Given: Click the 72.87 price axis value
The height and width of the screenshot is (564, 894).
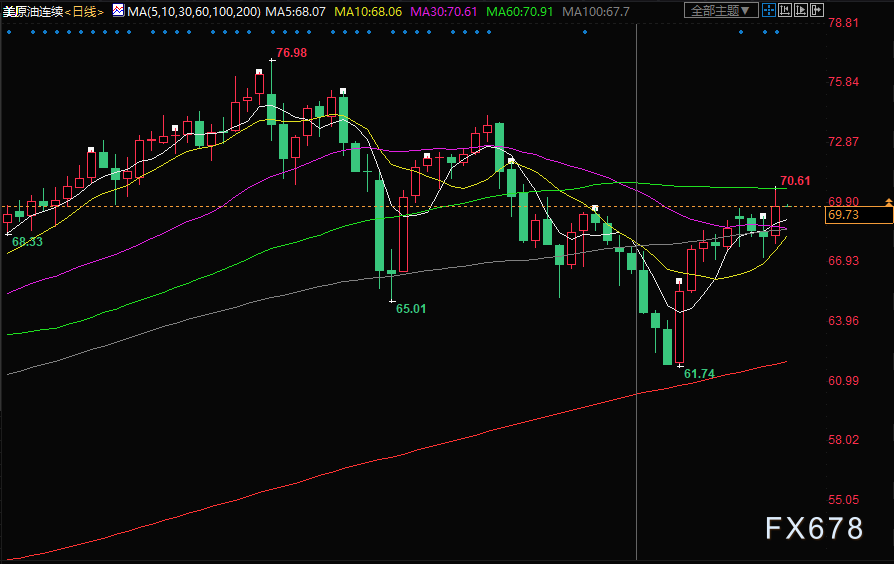Looking at the screenshot, I should pos(843,142).
